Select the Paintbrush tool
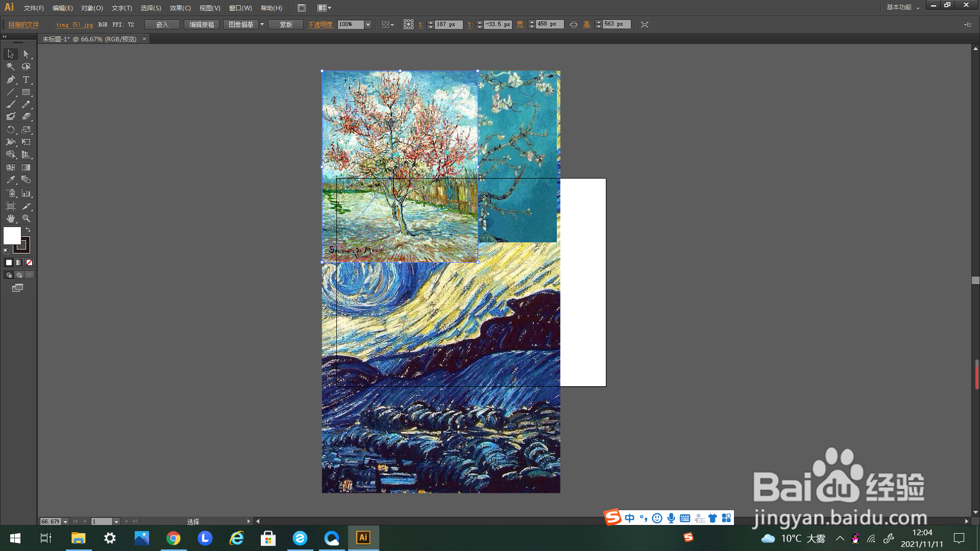 point(11,105)
